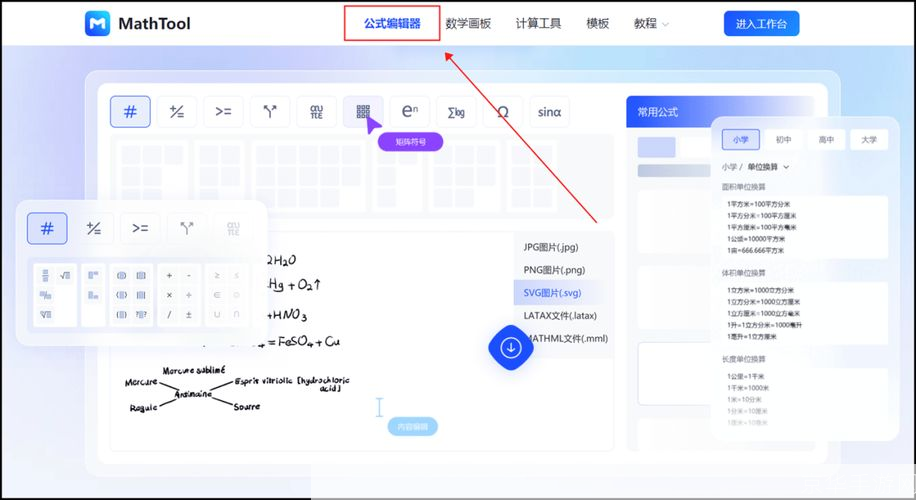The width and height of the screenshot is (916, 500).
Task: Insert the superscript template from the floating panel
Action: tap(93, 276)
